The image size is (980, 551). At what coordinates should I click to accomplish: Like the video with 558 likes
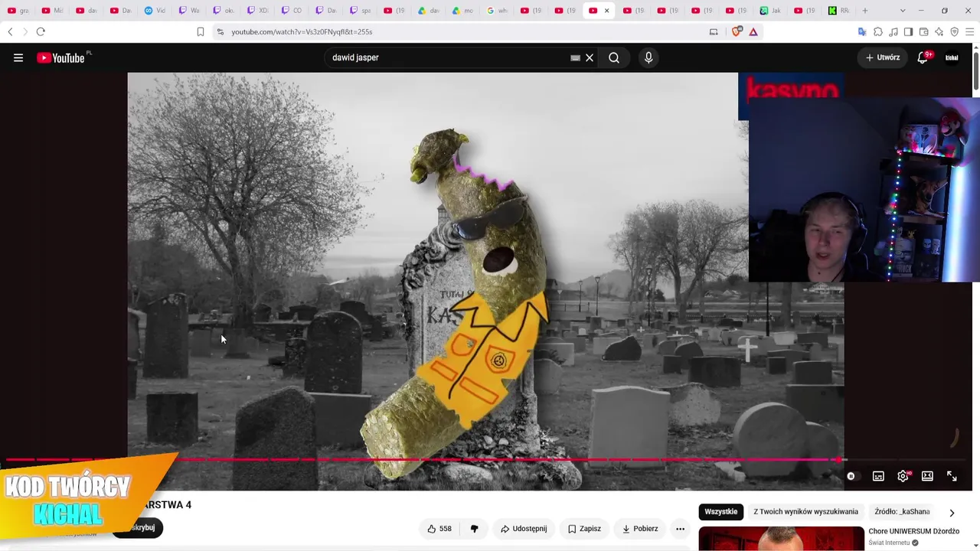pos(439,529)
